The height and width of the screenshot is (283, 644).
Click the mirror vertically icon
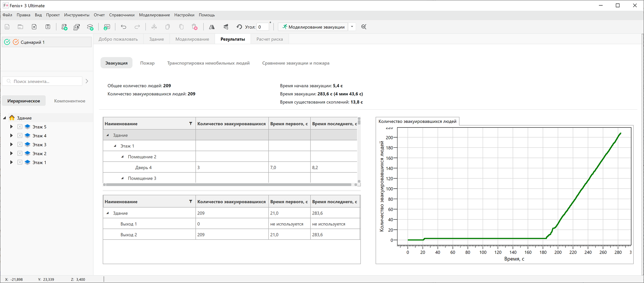(226, 27)
